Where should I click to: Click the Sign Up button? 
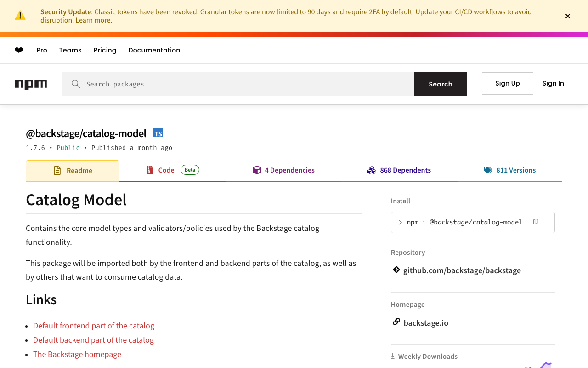click(x=507, y=83)
